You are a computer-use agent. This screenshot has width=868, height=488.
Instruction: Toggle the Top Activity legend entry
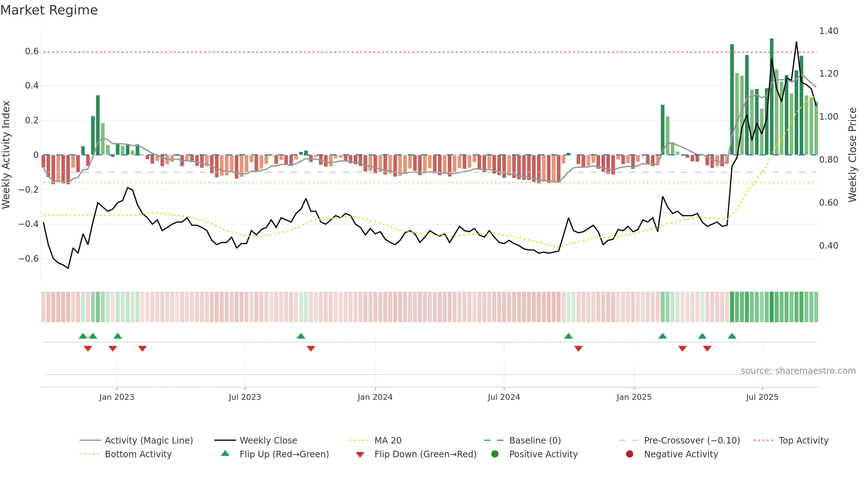tap(791, 440)
